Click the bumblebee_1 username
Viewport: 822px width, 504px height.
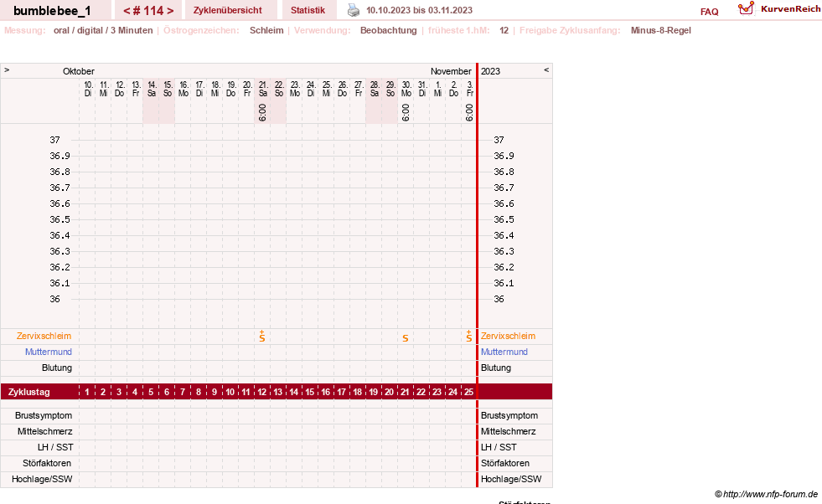(52, 11)
